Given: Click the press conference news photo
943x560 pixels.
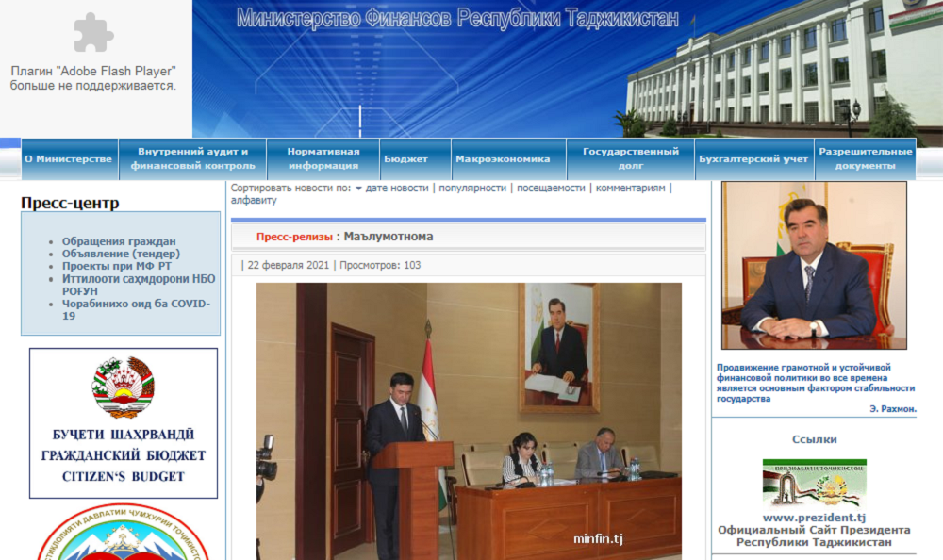Looking at the screenshot, I should (469, 420).
